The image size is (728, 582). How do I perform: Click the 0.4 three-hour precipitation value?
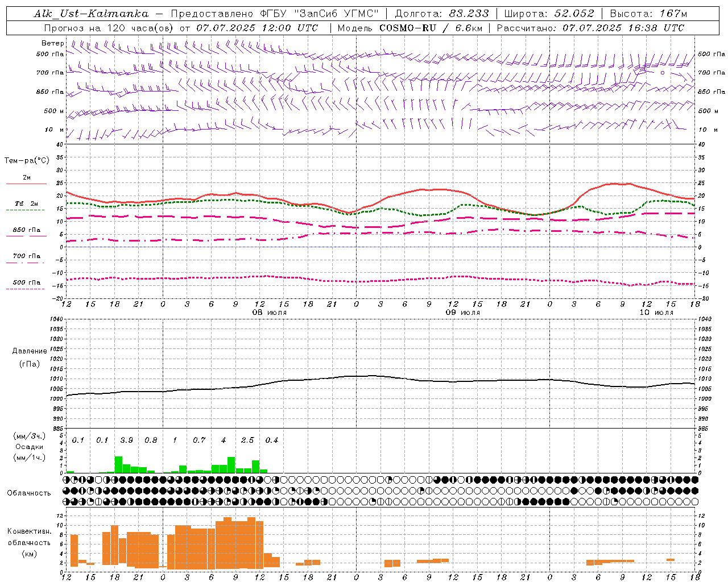pyautogui.click(x=272, y=440)
